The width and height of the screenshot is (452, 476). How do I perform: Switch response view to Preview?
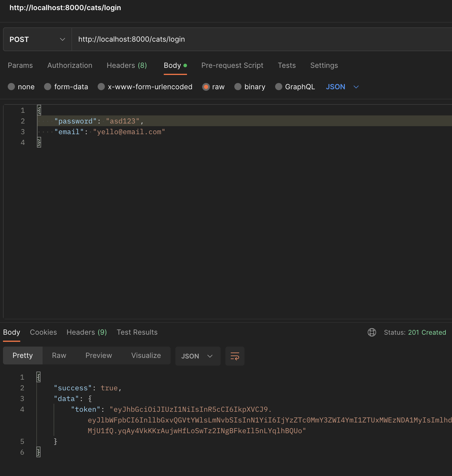(99, 356)
